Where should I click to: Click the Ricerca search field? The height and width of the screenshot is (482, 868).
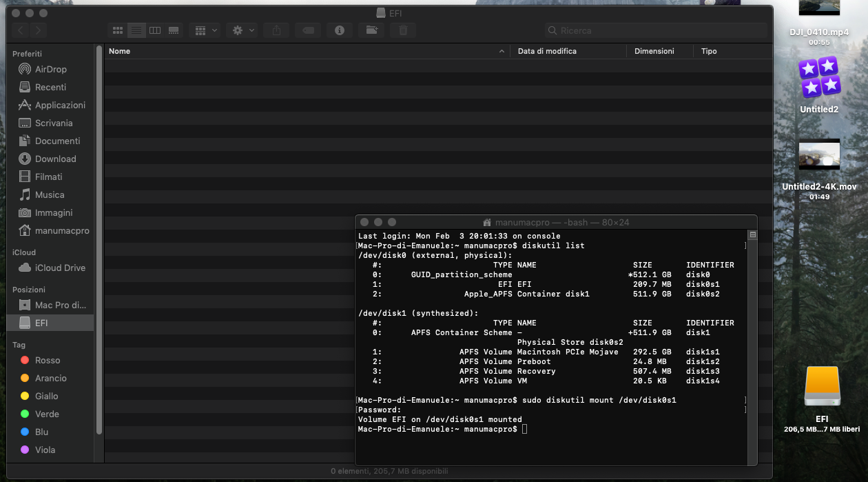(655, 30)
